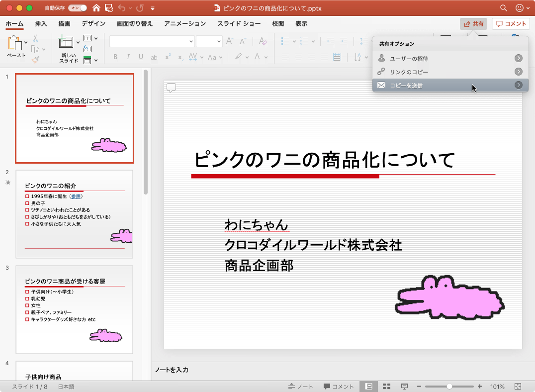
Task: Click the Save icon in title bar
Action: (x=108, y=8)
